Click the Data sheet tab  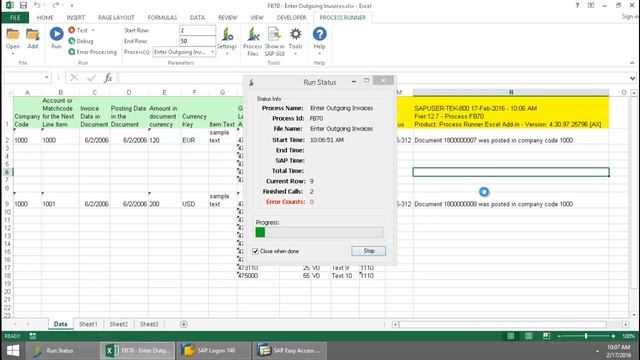(60, 324)
